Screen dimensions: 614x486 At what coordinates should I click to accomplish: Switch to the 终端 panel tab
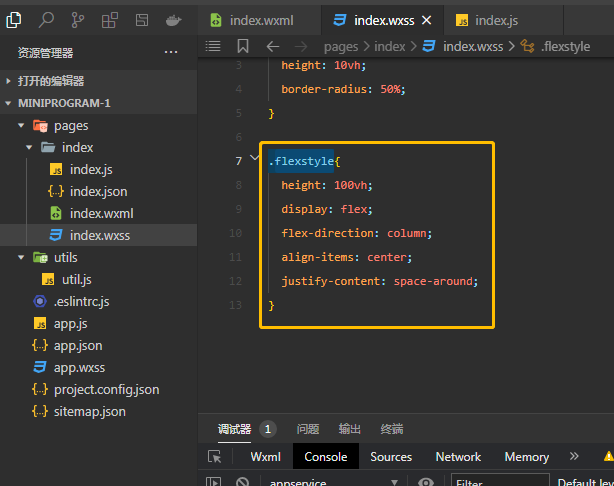click(392, 429)
